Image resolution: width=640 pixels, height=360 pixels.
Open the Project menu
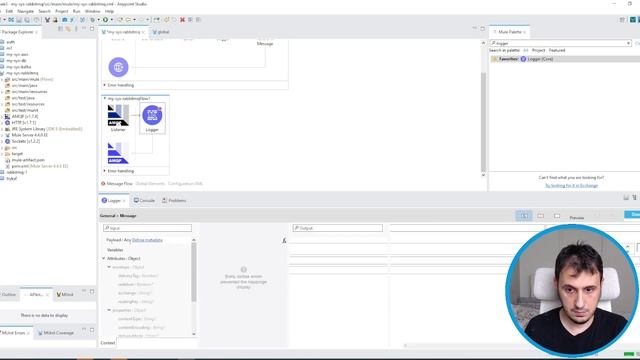(61, 11)
